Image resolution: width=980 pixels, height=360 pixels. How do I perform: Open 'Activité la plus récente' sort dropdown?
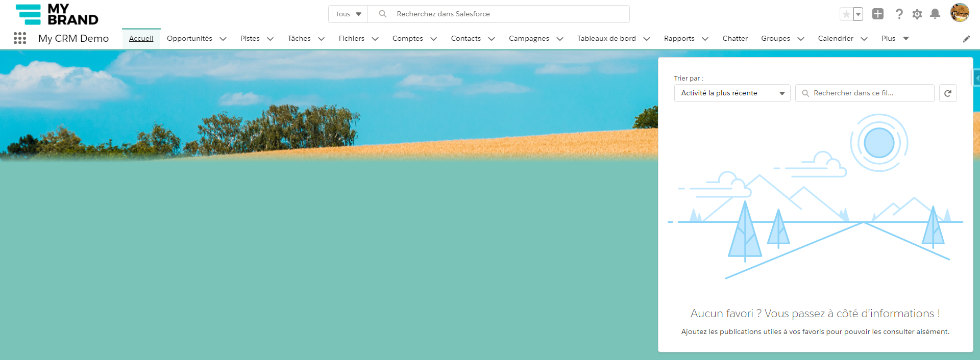[731, 93]
